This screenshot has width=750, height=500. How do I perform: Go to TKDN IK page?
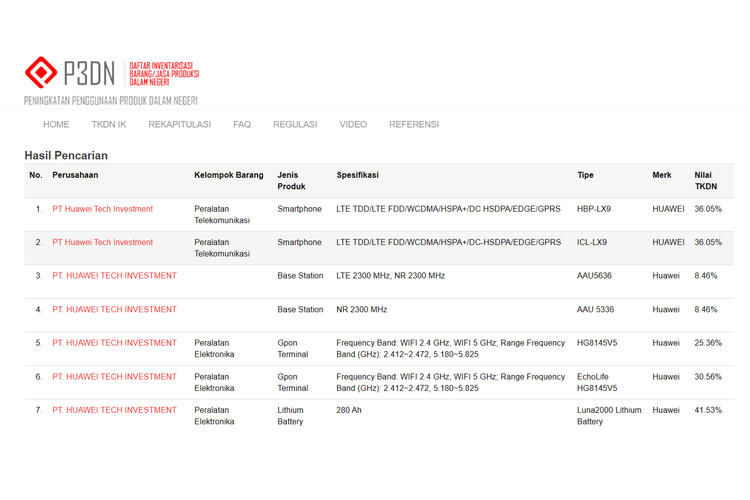click(109, 125)
